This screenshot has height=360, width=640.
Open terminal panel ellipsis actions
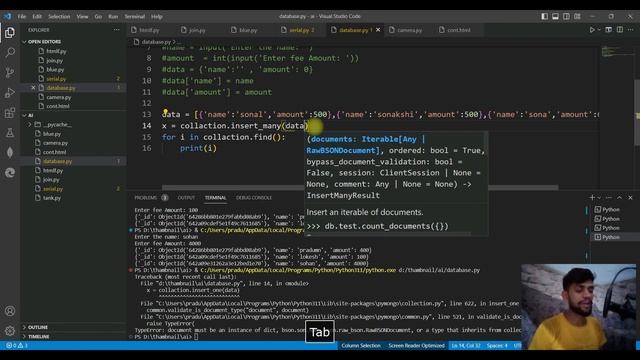[609, 198]
